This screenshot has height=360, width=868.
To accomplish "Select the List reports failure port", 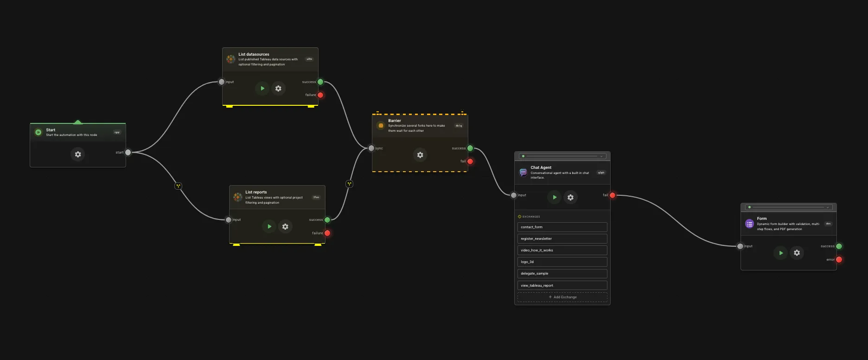I will 327,233.
